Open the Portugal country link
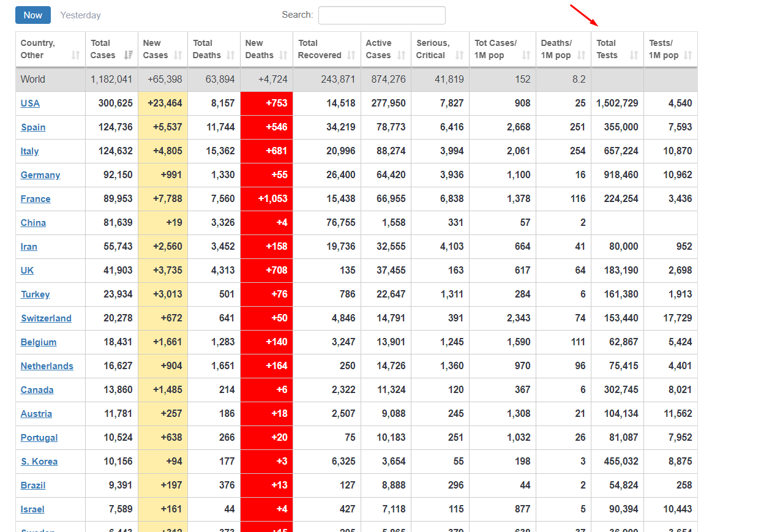Viewport: 772px width, 532px height. click(x=39, y=437)
